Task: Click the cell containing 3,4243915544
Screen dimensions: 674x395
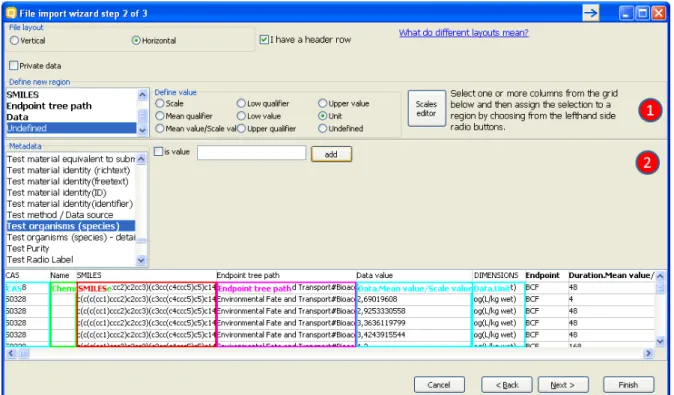Action: coord(414,334)
